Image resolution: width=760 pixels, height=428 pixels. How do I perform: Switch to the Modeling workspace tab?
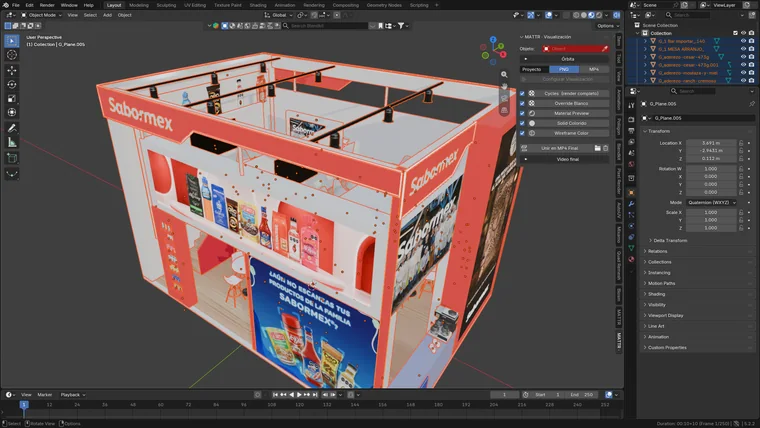[139, 5]
